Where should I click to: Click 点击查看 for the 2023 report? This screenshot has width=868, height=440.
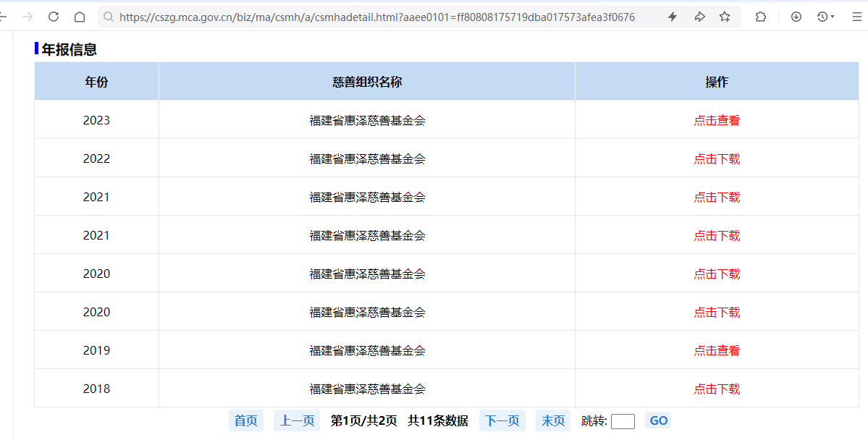(717, 120)
